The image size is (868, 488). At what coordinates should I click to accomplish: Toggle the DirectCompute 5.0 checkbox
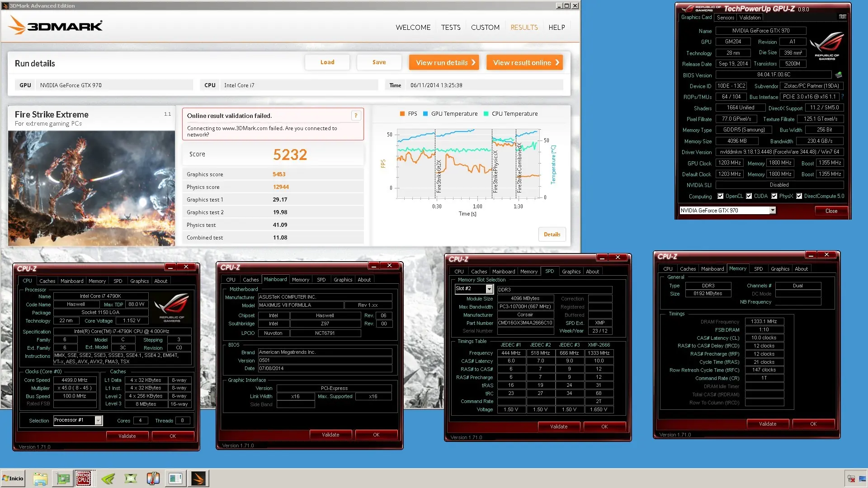(799, 196)
